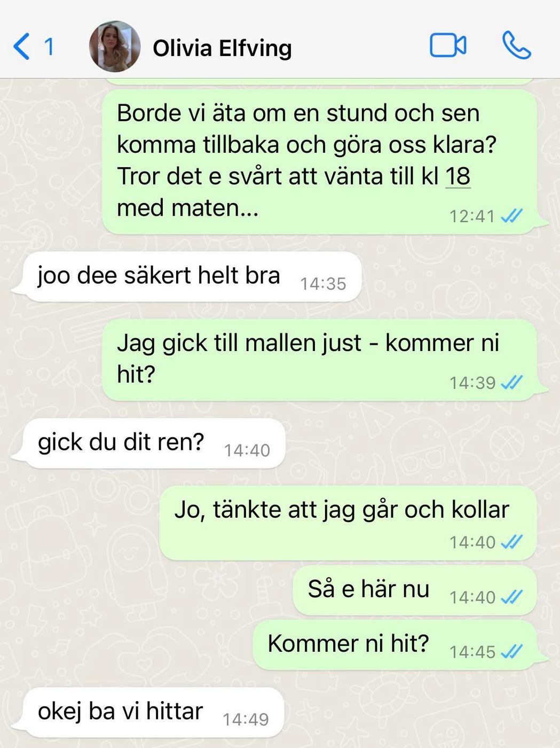Select the 'Jag gick till mallen just' message

[319, 360]
